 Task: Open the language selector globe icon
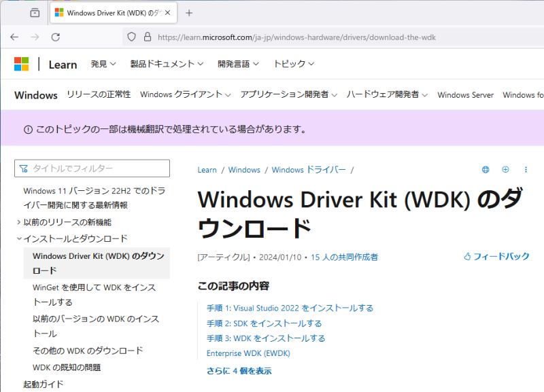click(x=485, y=169)
